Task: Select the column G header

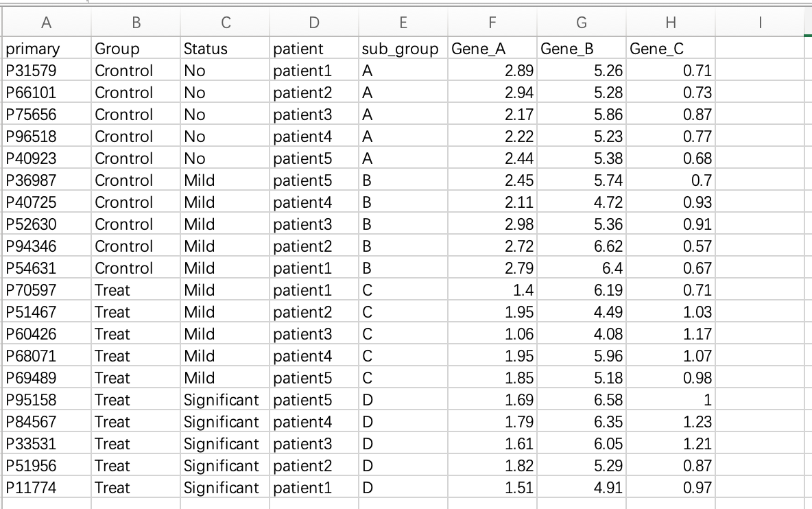Action: [x=581, y=23]
